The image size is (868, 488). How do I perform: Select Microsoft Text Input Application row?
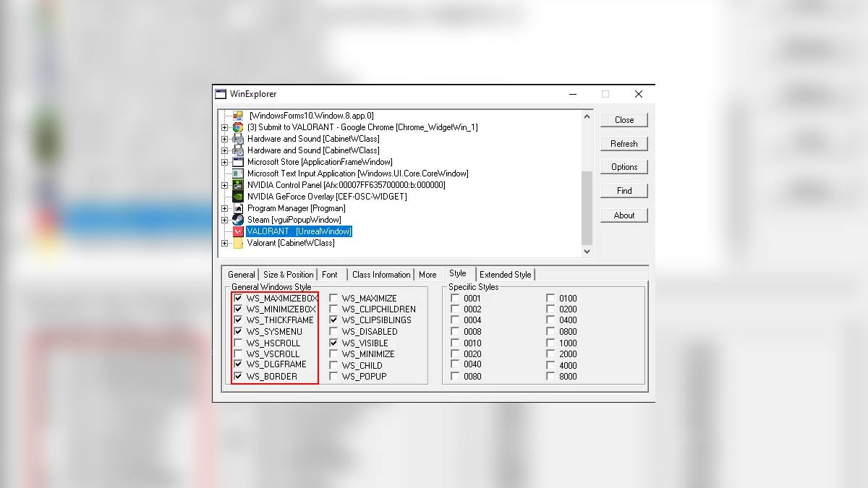coord(357,174)
